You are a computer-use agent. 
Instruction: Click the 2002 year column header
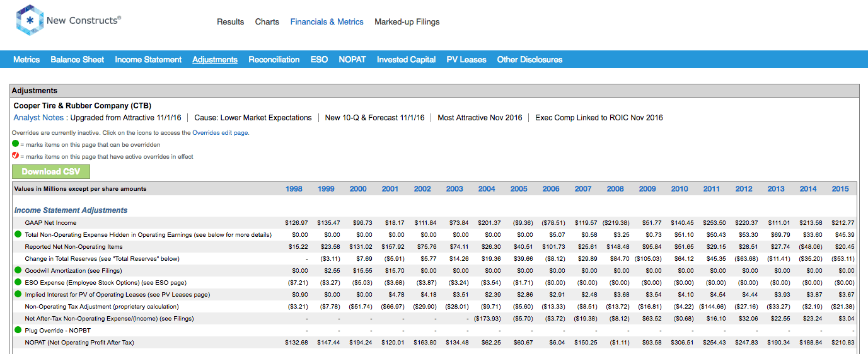point(422,189)
